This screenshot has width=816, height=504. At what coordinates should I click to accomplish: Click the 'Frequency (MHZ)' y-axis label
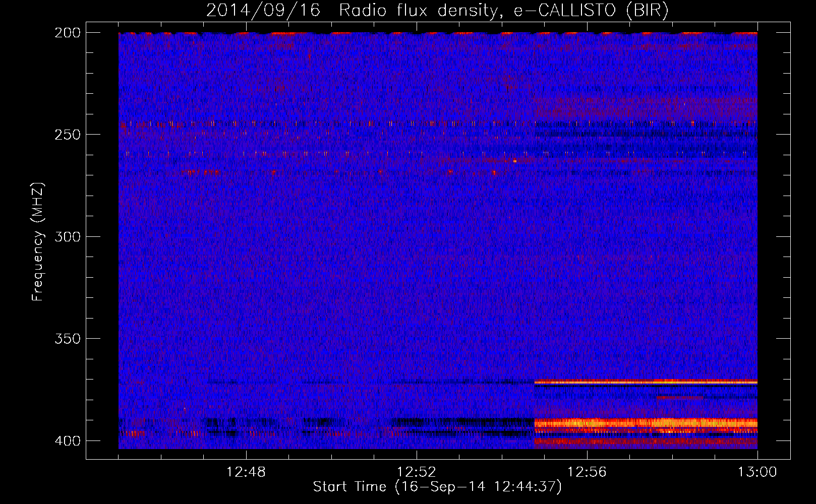pos(38,241)
